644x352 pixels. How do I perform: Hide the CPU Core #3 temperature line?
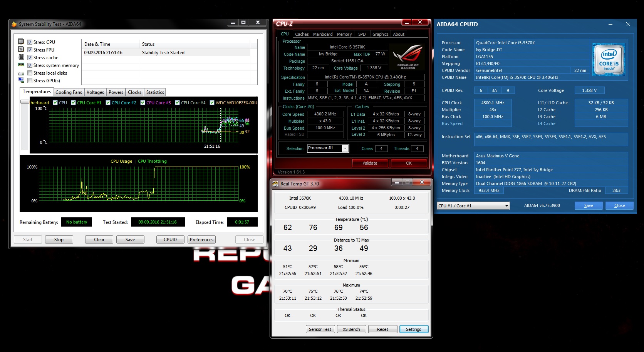click(143, 103)
